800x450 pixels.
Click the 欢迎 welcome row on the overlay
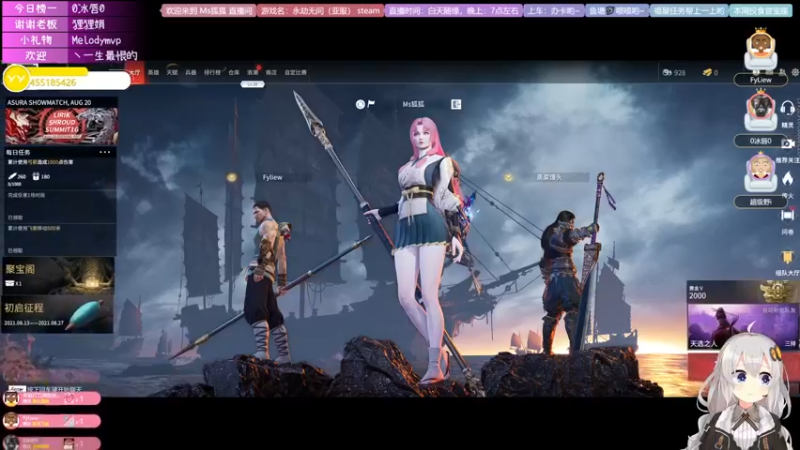[x=70, y=55]
